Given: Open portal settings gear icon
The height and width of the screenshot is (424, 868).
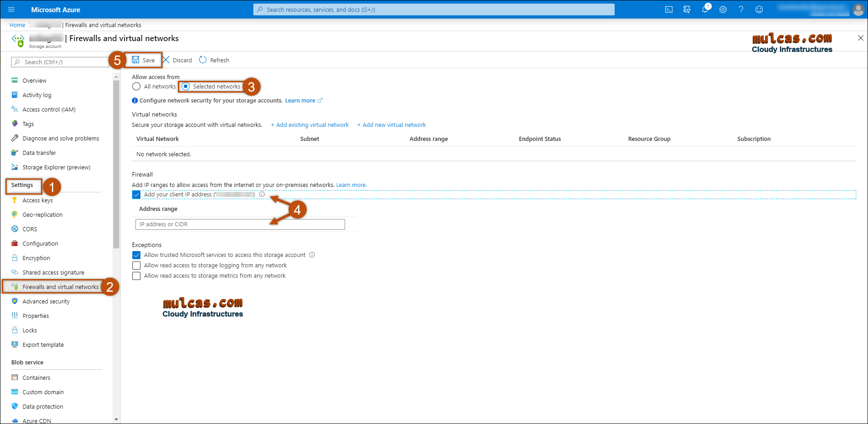Looking at the screenshot, I should click(x=723, y=9).
